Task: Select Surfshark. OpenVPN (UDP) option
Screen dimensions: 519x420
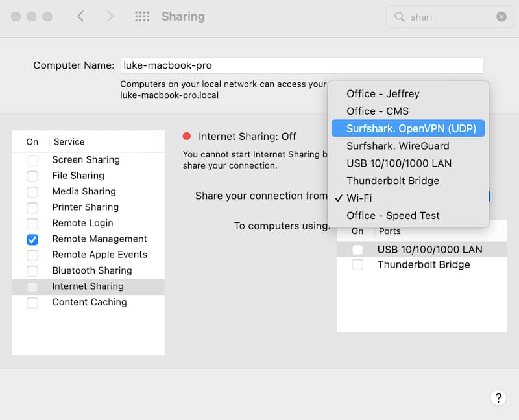Action: [x=408, y=128]
